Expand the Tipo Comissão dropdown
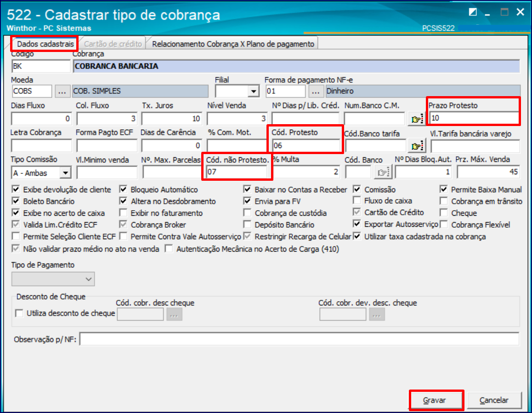 coord(65,173)
